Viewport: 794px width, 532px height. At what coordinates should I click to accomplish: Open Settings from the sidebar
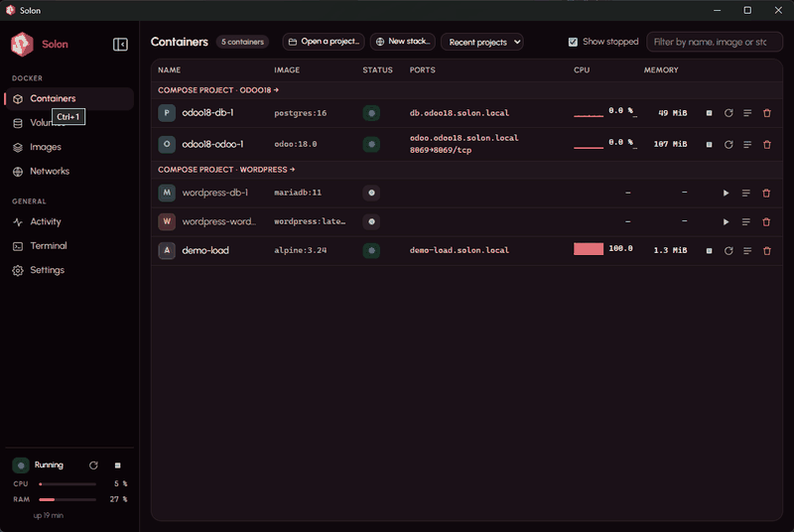pyautogui.click(x=47, y=270)
